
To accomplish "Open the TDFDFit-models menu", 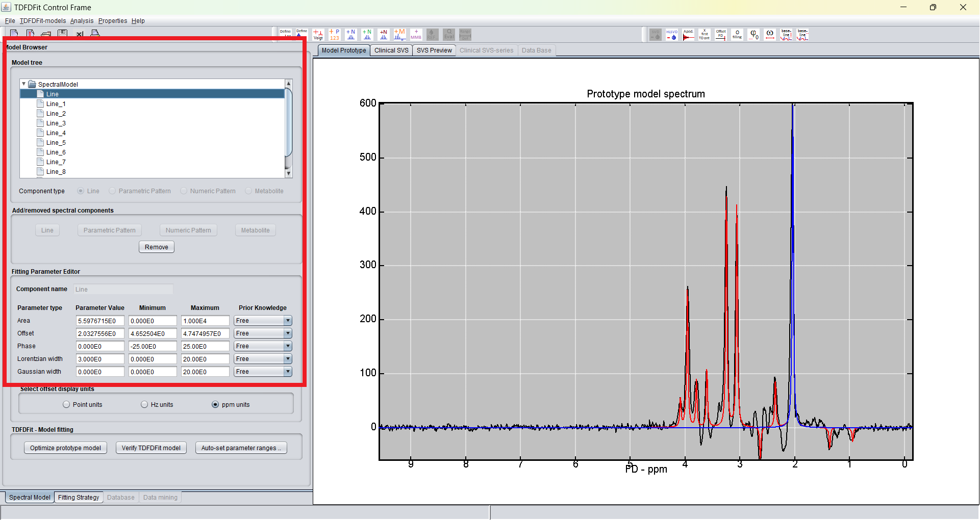I will pos(43,21).
